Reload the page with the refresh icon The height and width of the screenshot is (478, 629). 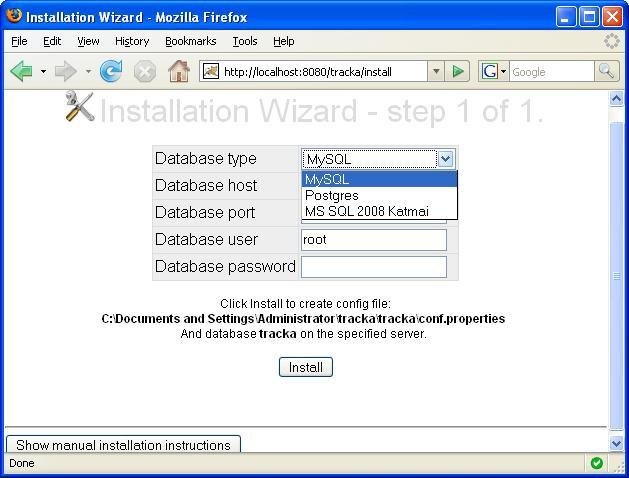[111, 71]
